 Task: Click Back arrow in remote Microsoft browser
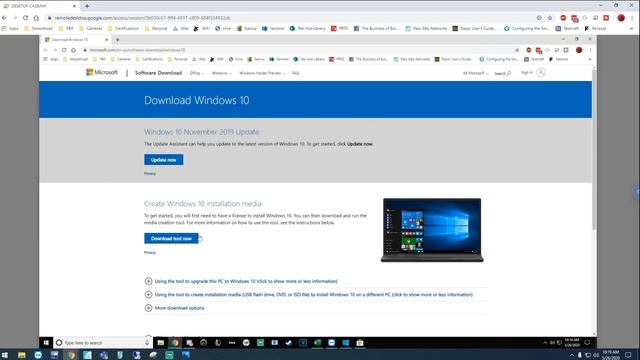tap(45, 50)
